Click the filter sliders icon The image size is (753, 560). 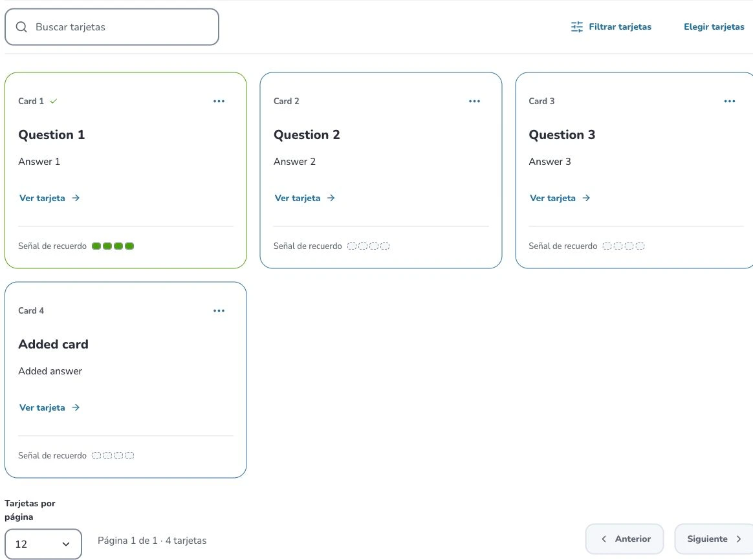tap(577, 27)
